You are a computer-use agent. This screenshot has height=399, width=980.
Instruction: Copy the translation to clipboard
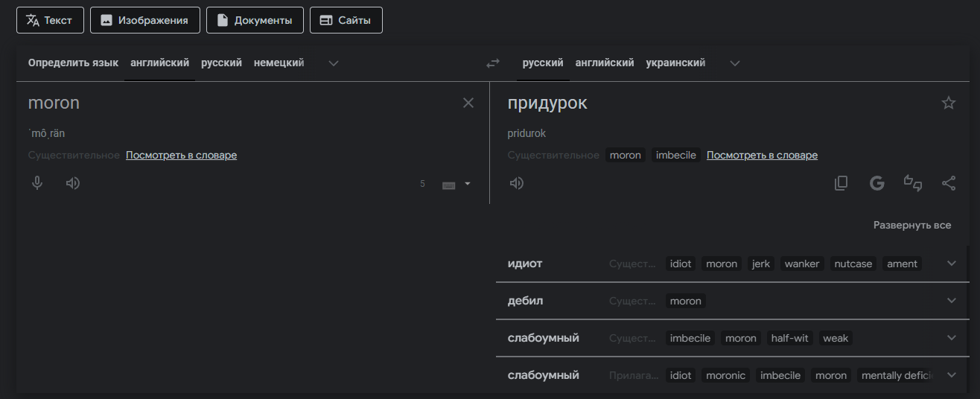click(841, 183)
